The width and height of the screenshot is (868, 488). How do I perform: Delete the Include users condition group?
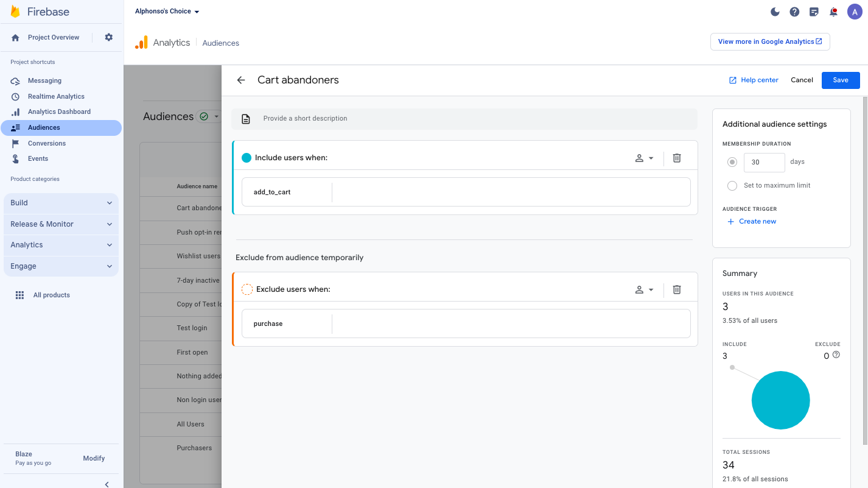click(x=676, y=158)
